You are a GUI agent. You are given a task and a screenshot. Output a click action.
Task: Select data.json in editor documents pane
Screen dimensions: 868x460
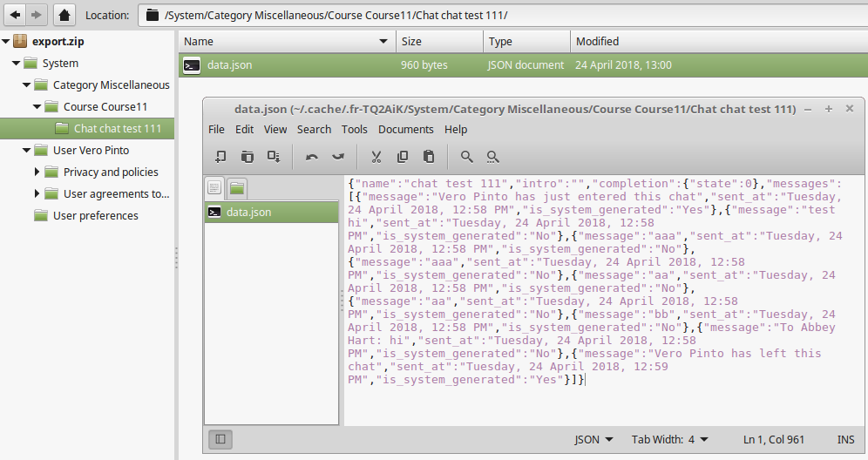[271, 212]
